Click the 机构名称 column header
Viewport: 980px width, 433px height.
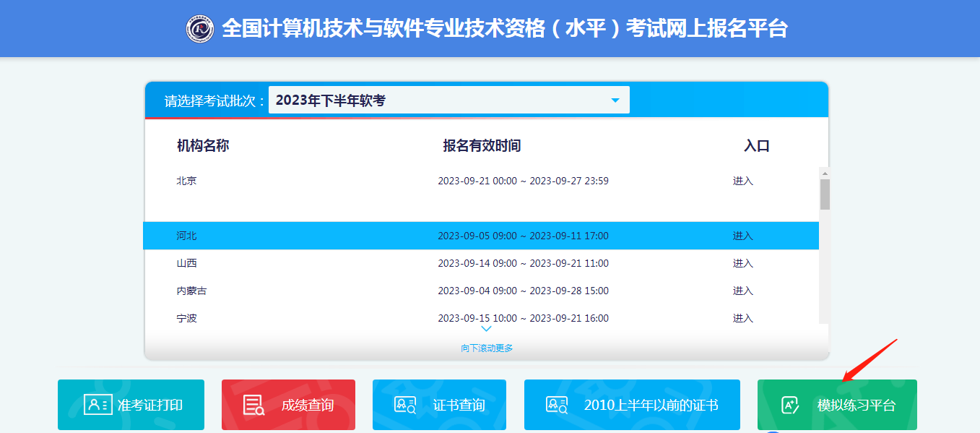click(x=203, y=146)
